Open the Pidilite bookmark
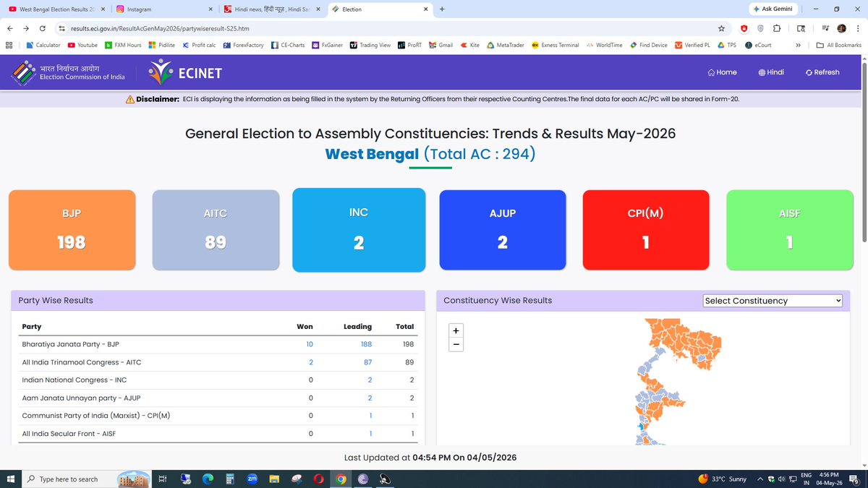The image size is (868, 488). (162, 45)
